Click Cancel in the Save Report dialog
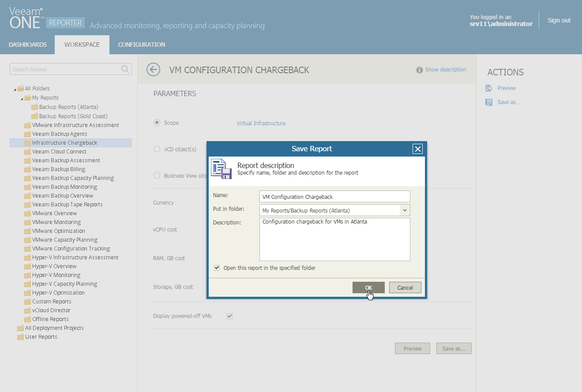This screenshot has height=392, width=582. tap(405, 287)
